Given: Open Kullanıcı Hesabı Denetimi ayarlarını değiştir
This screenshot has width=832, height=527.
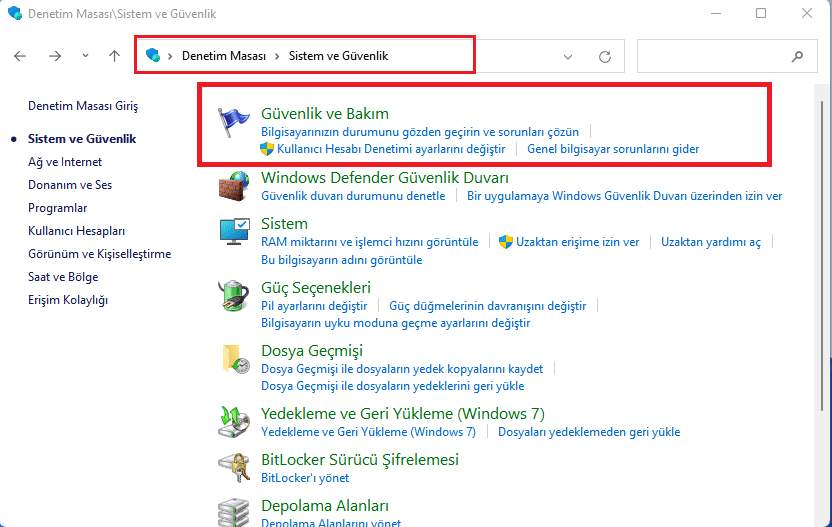Looking at the screenshot, I should pos(391,149).
